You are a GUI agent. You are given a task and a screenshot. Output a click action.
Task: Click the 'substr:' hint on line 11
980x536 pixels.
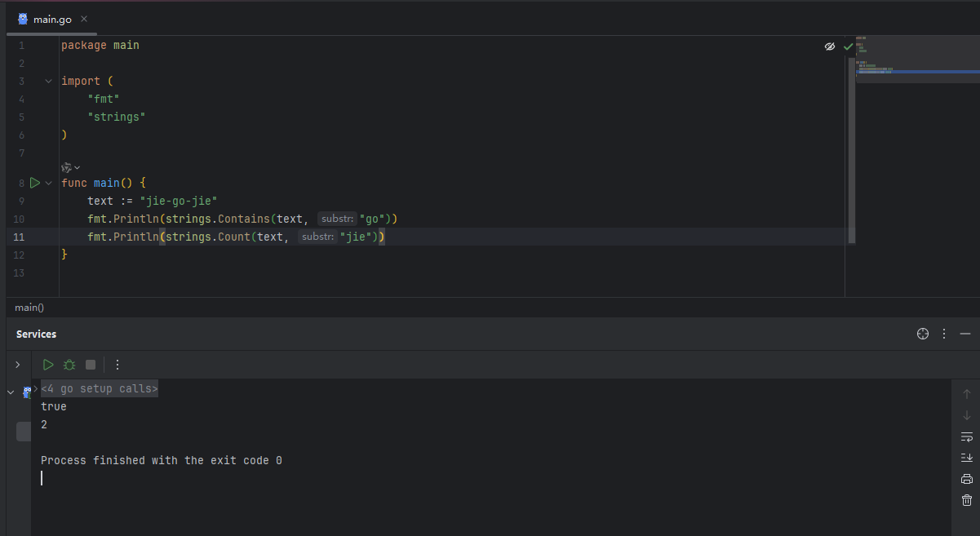coord(317,237)
